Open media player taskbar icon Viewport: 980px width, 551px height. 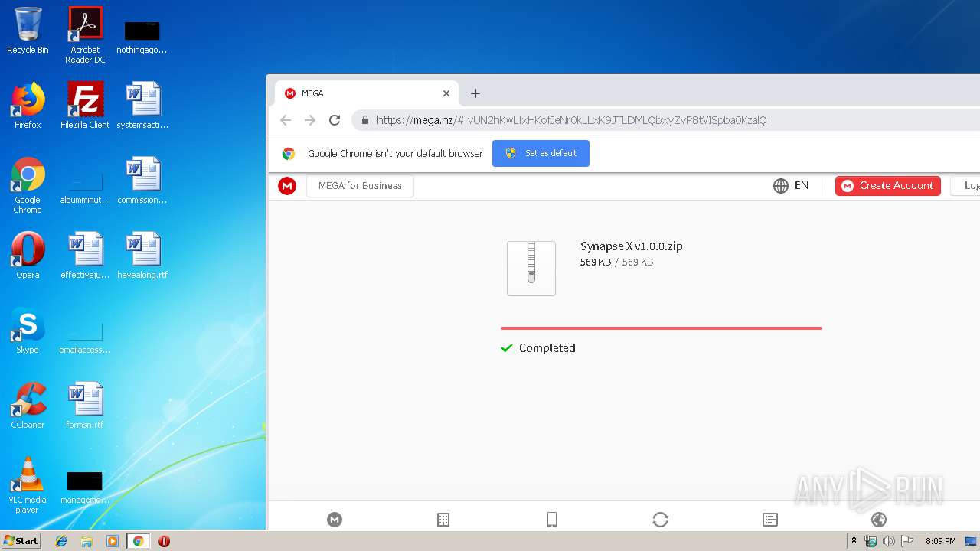coord(113,541)
